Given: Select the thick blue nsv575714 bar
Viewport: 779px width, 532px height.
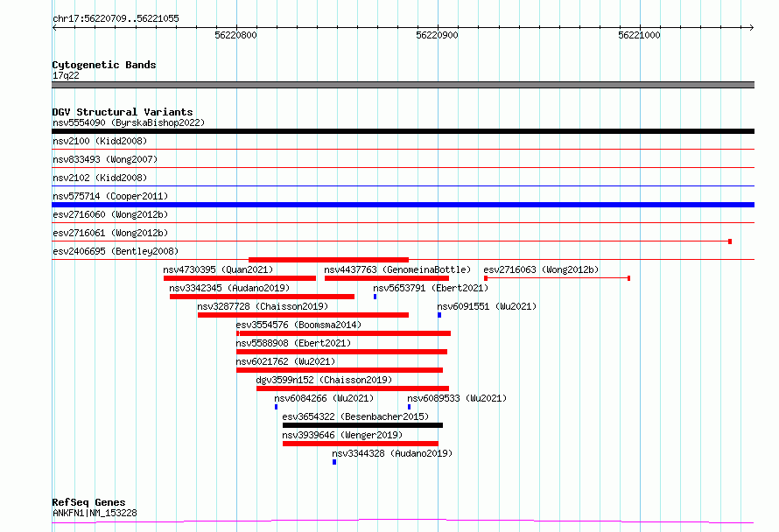Looking at the screenshot, I should 403,205.
